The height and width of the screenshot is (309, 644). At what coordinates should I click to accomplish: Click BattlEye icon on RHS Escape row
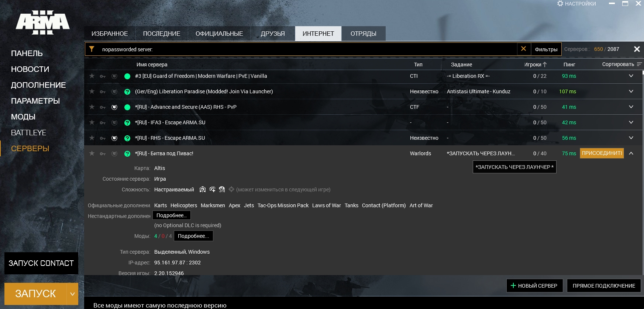(x=114, y=138)
